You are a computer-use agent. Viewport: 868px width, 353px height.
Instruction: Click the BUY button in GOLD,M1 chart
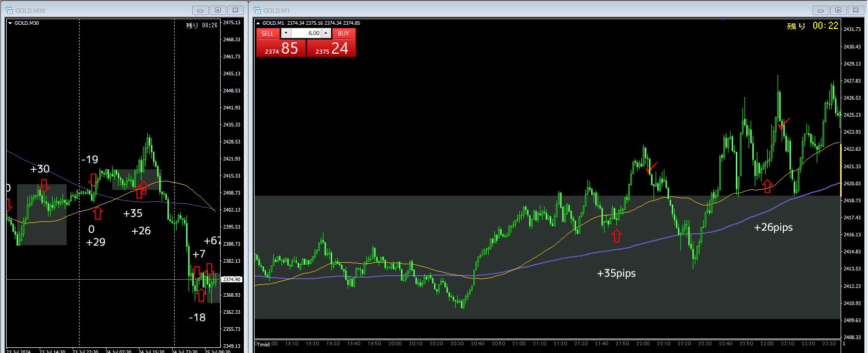pos(344,33)
